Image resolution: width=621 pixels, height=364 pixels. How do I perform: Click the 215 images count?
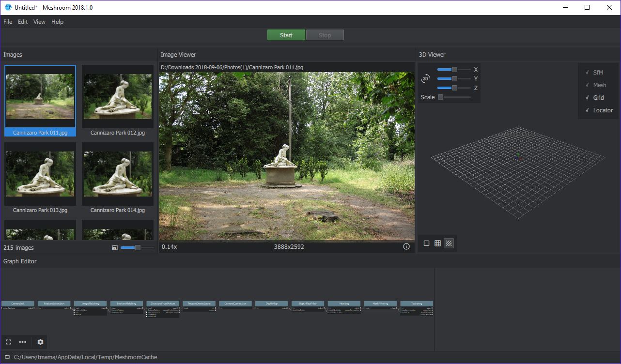click(x=18, y=248)
